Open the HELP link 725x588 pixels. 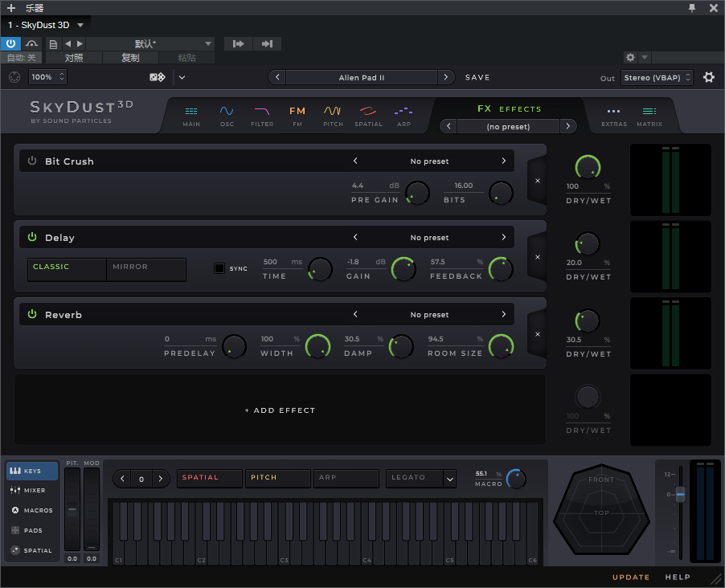tap(678, 577)
